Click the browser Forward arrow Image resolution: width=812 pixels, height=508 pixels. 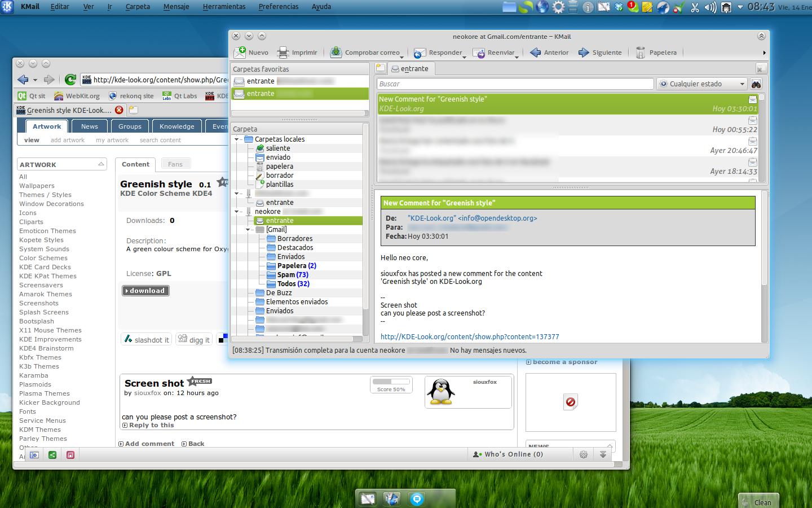pos(49,80)
